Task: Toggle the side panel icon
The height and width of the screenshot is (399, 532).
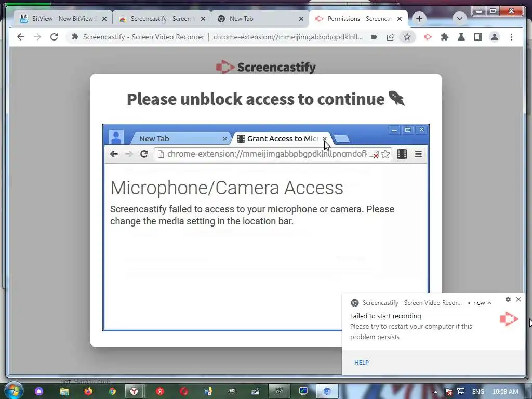Action: tap(478, 37)
